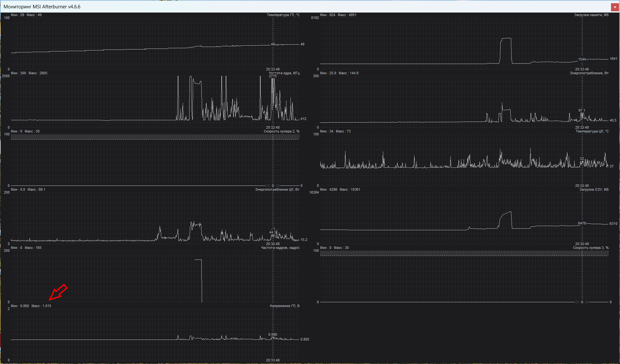Click the Напряжение ГП, В graph label
620x364 pixels.
click(284, 306)
